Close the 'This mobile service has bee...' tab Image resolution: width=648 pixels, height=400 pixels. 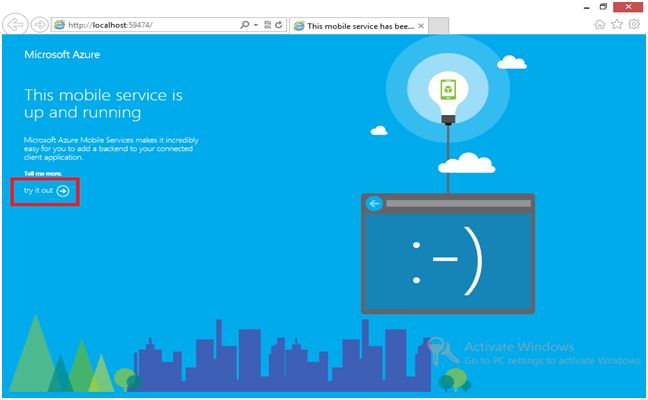[421, 26]
